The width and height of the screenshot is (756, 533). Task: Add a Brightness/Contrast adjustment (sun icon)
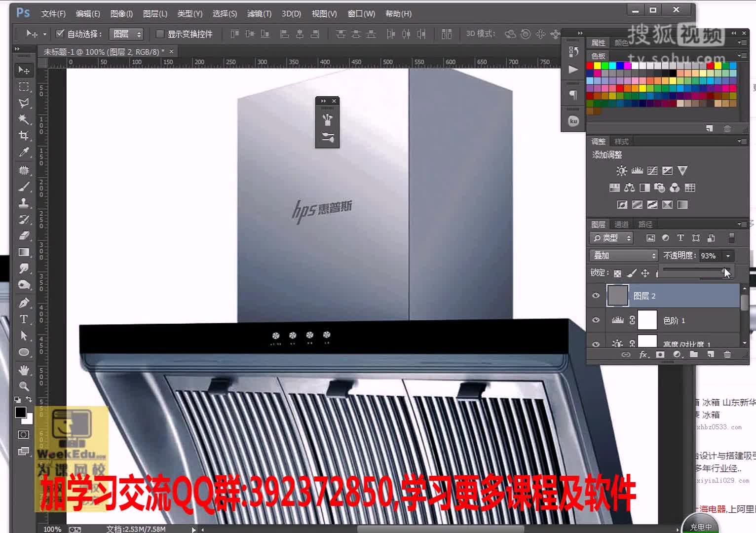(x=622, y=171)
